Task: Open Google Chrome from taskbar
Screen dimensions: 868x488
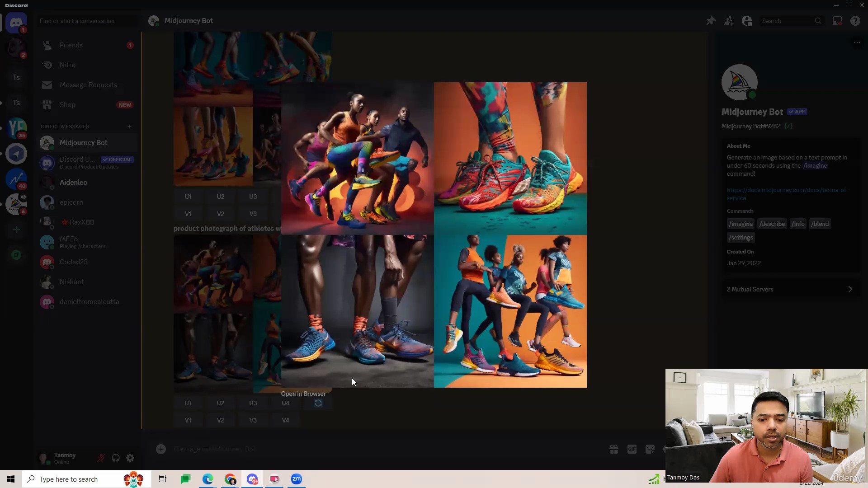Action: pyautogui.click(x=231, y=479)
